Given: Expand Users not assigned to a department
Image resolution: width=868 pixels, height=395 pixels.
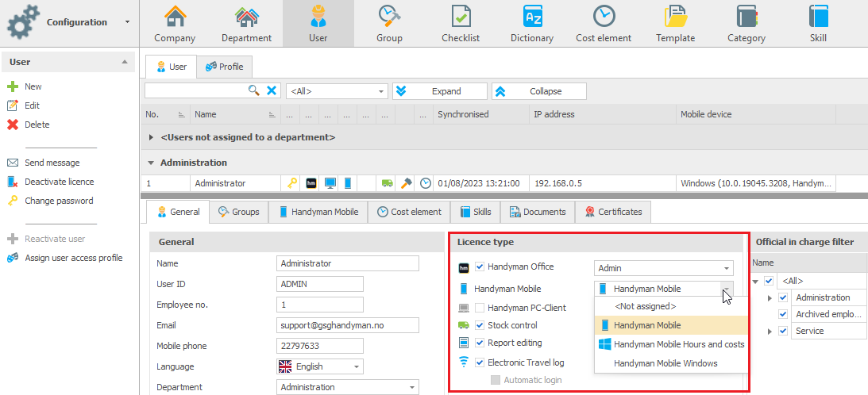Looking at the screenshot, I should tap(152, 137).
